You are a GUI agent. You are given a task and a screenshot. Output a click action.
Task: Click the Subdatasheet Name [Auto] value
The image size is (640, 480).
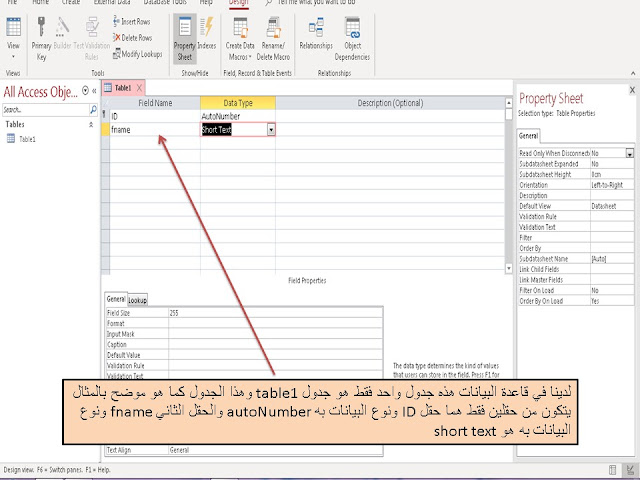[612, 259]
